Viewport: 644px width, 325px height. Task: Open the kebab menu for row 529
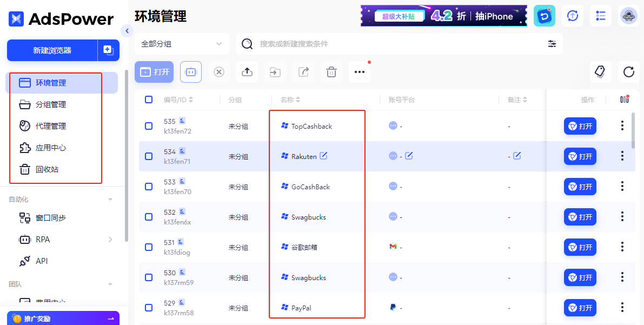622,307
